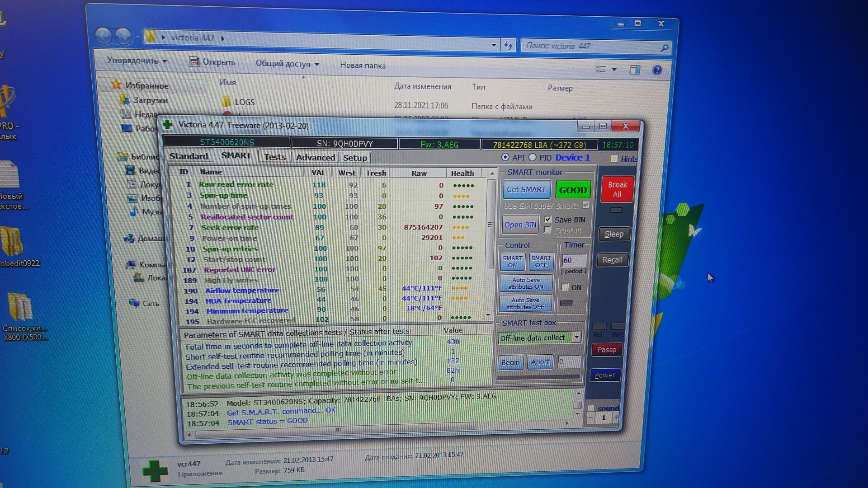Screen dimensions: 868x488
Task: Open the Setup tab
Action: pyautogui.click(x=355, y=158)
